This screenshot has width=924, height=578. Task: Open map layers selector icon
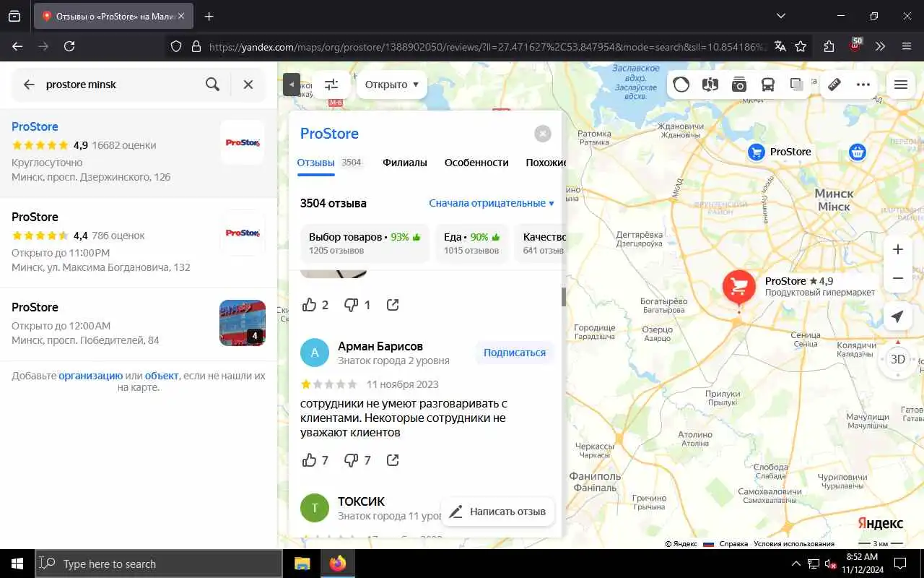pyautogui.click(x=797, y=85)
